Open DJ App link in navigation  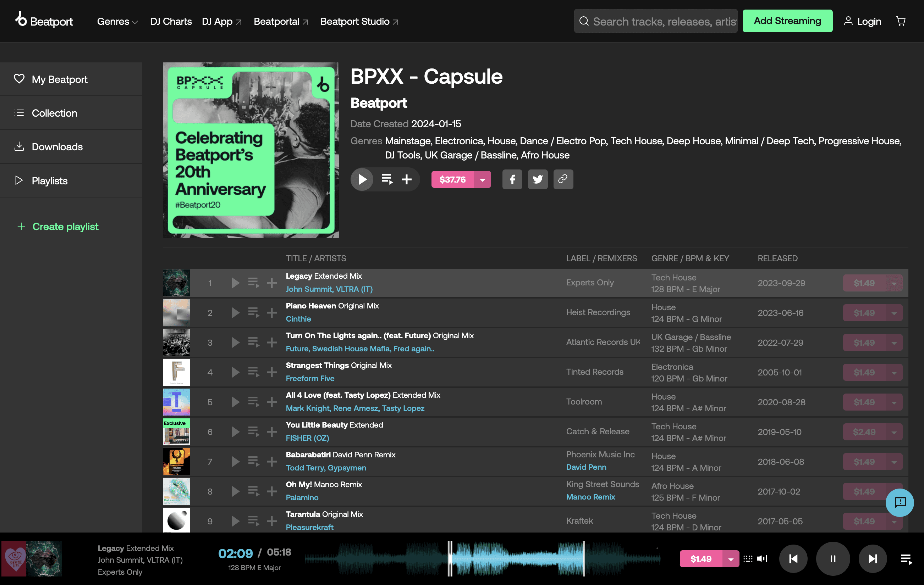[221, 22]
